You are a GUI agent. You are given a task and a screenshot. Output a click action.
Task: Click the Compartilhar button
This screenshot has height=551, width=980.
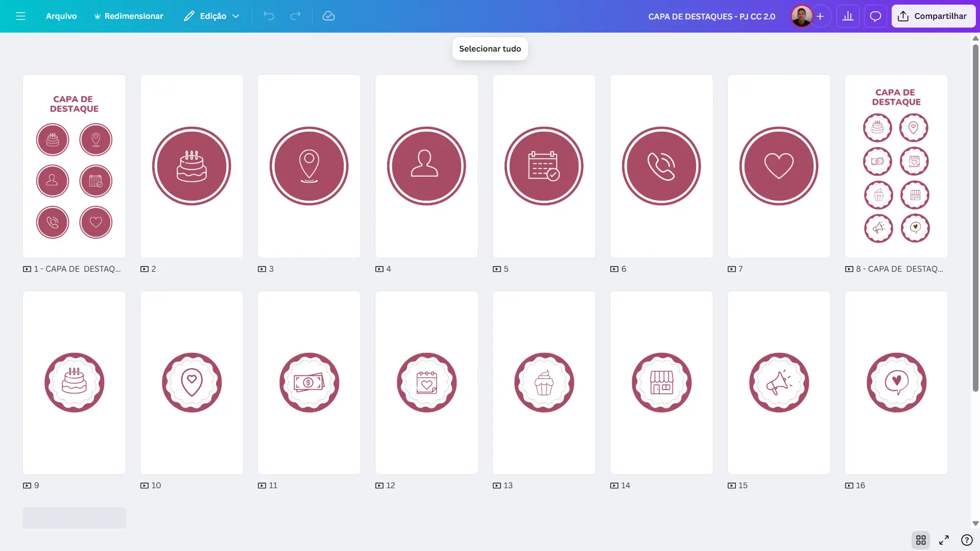pos(933,16)
